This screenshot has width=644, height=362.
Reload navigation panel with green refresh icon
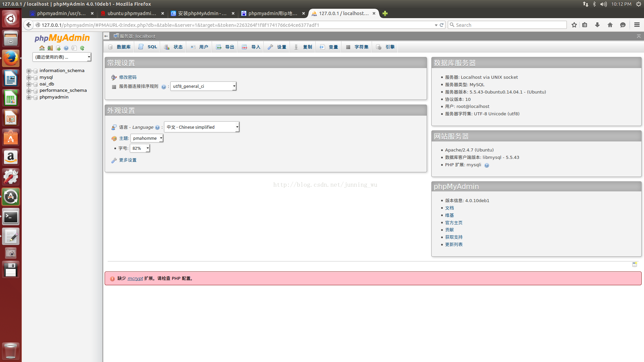(82, 48)
